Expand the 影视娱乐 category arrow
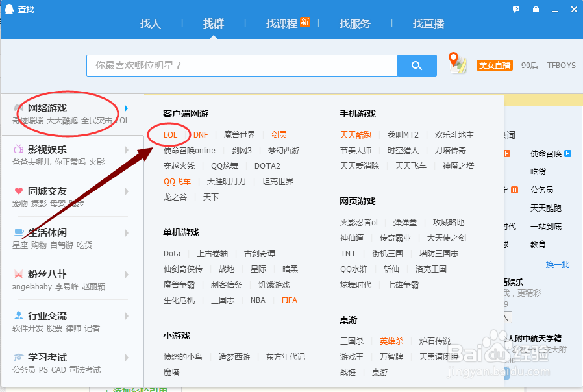Screen dimensions: 583x392 127,150
